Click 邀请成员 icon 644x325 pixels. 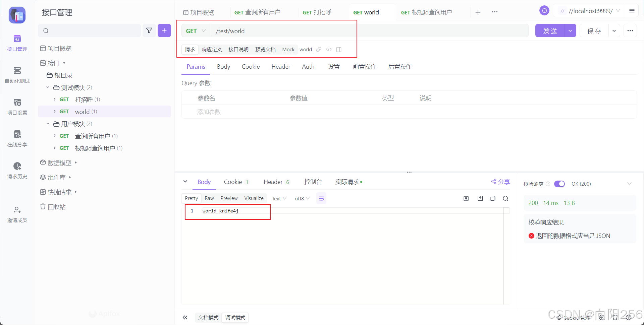(17, 214)
